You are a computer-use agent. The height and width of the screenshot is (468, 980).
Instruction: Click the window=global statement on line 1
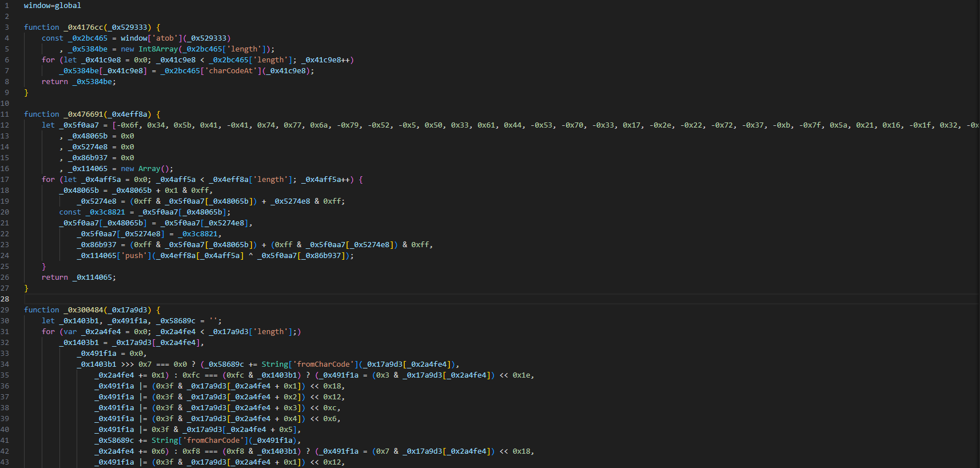pyautogui.click(x=53, y=6)
